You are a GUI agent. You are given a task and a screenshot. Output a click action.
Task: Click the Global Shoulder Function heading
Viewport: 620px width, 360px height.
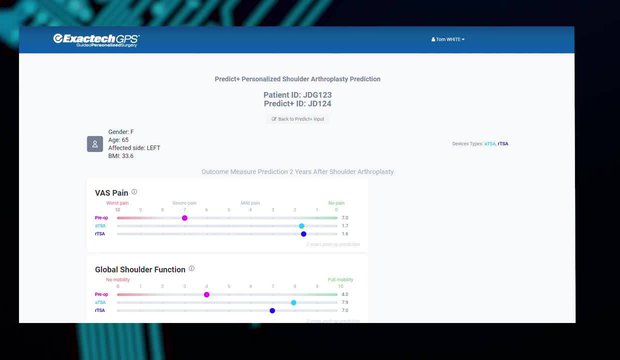pyautogui.click(x=140, y=269)
